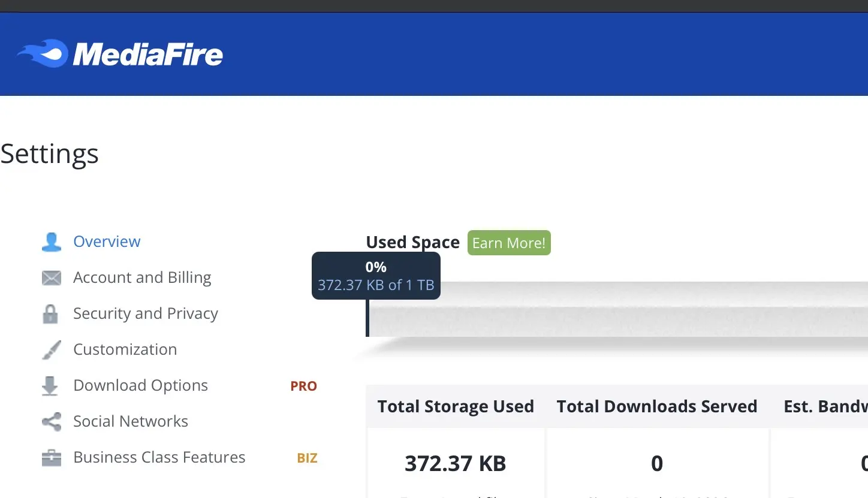
Task: Click the MediaFire wordmark text
Action: click(148, 55)
